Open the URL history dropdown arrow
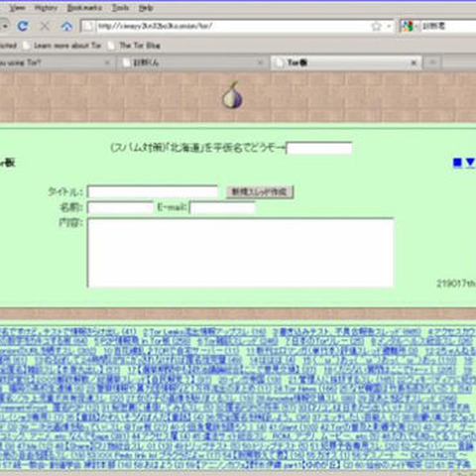 point(389,26)
